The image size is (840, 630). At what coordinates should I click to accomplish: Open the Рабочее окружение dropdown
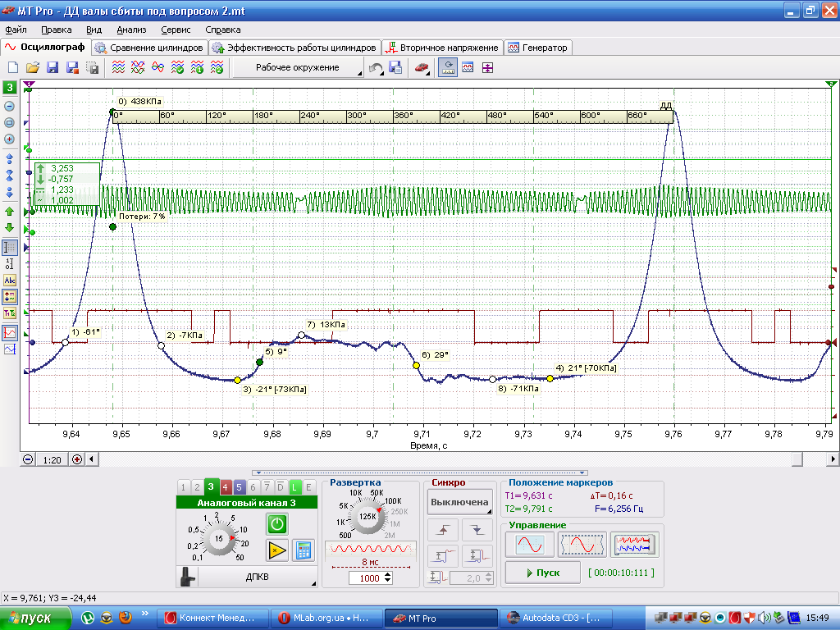pos(299,67)
